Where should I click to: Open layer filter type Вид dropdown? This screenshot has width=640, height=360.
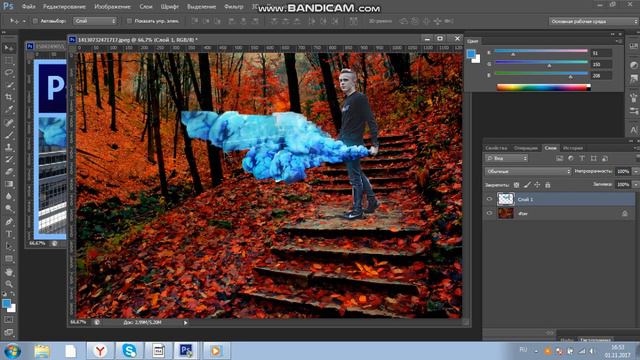[507, 158]
